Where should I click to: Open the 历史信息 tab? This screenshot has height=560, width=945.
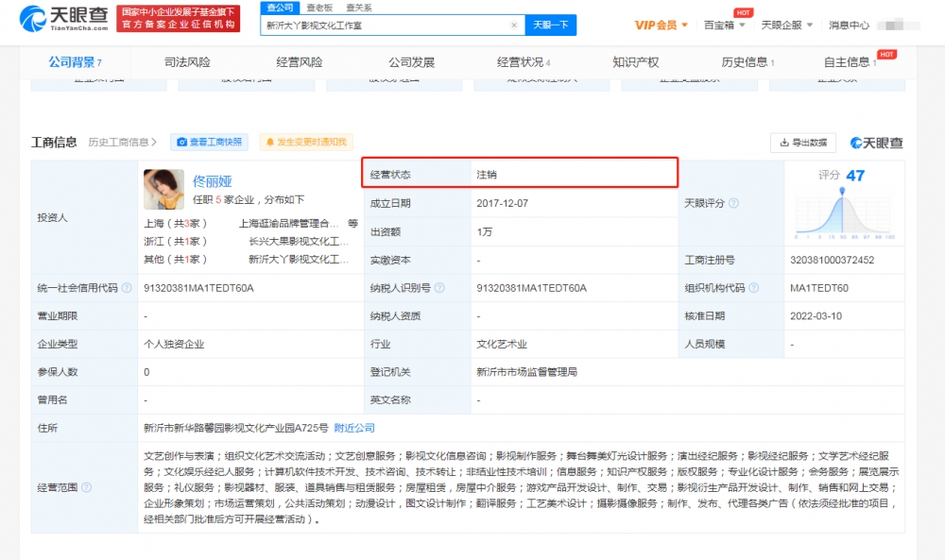[x=747, y=62]
